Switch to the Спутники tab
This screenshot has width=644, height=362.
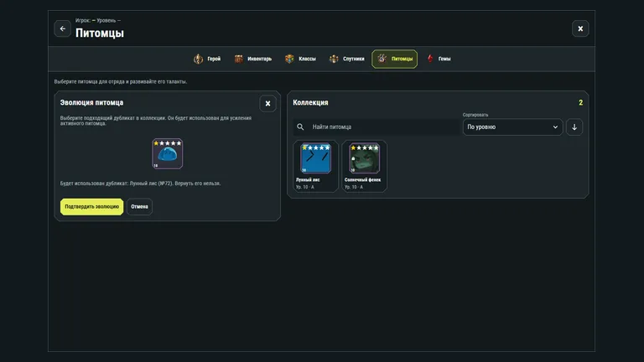347,59
